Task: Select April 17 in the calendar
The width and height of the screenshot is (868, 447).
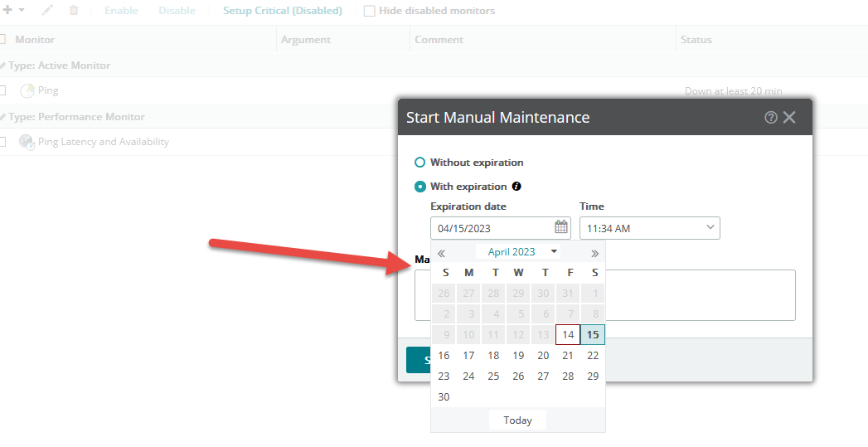Action: pyautogui.click(x=469, y=356)
